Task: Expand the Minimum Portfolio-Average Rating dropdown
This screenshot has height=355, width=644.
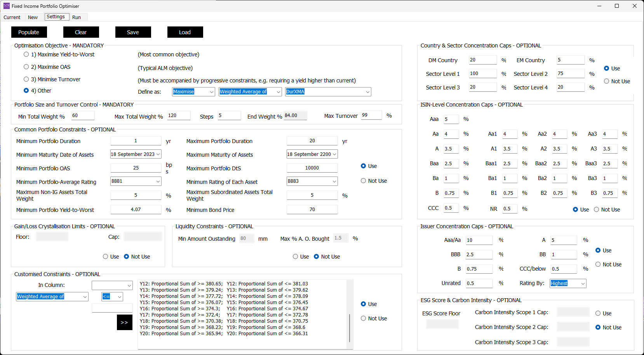Action: point(158,181)
